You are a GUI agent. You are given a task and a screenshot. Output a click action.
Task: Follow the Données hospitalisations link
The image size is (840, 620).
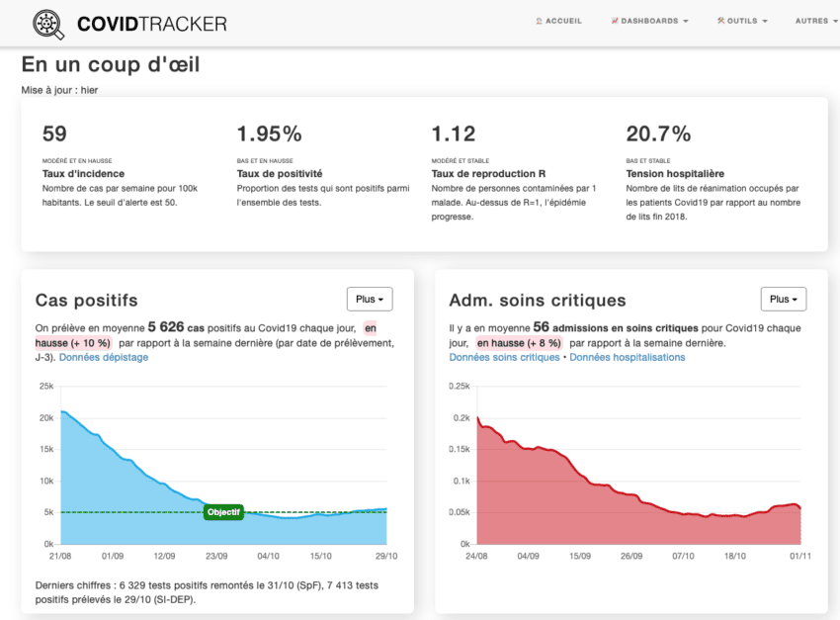click(x=628, y=357)
